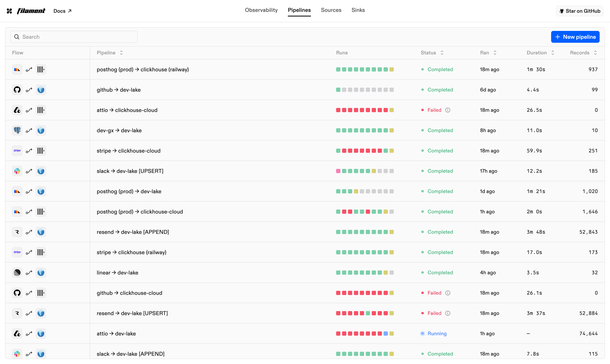Click records value 1,646

(590, 212)
